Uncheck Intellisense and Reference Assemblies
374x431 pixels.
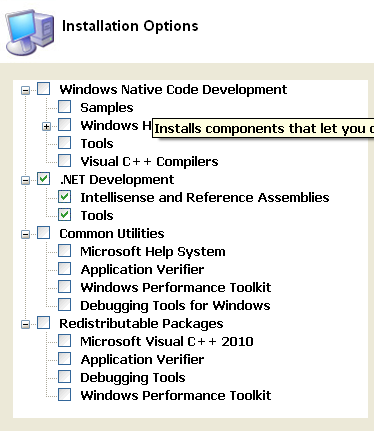point(64,197)
